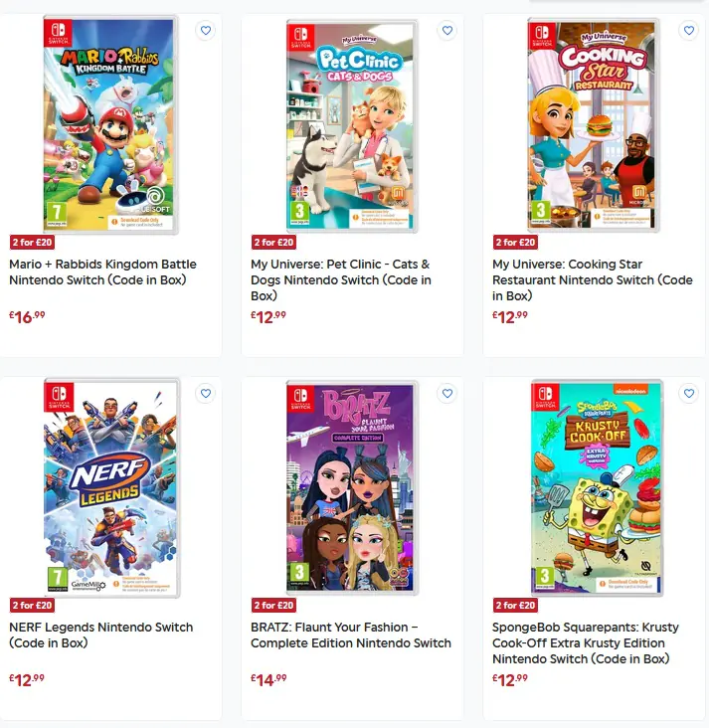Favourite My Universe Pet Clinic with heart icon
Image resolution: width=709 pixels, height=728 pixels.
click(447, 31)
